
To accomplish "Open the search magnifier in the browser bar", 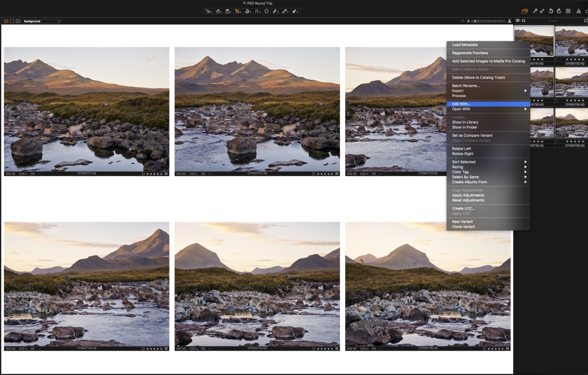I will tap(585, 21).
